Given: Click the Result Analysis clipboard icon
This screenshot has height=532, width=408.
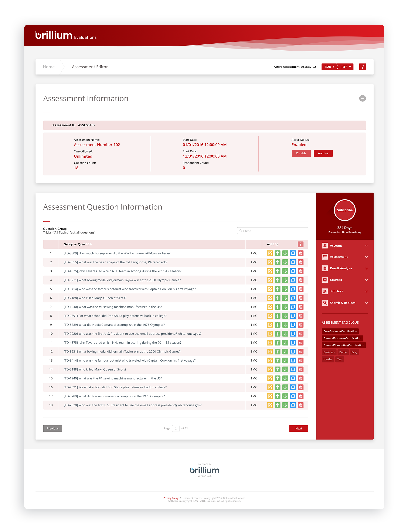Looking at the screenshot, I should click(325, 268).
